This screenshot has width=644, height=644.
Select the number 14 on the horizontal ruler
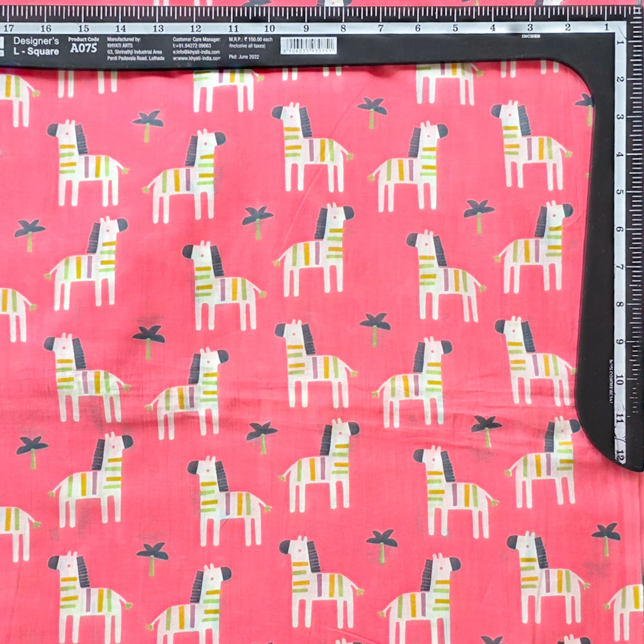coord(121,29)
